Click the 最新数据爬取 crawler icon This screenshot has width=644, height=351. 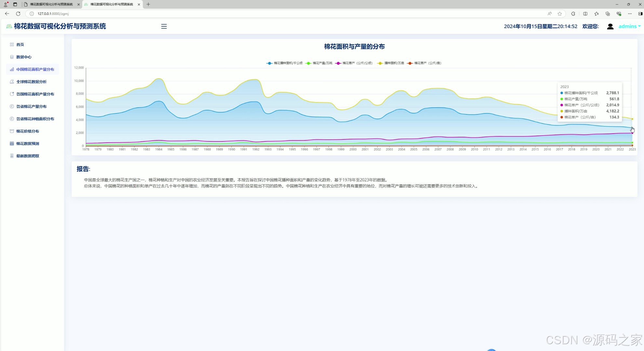[12, 156]
